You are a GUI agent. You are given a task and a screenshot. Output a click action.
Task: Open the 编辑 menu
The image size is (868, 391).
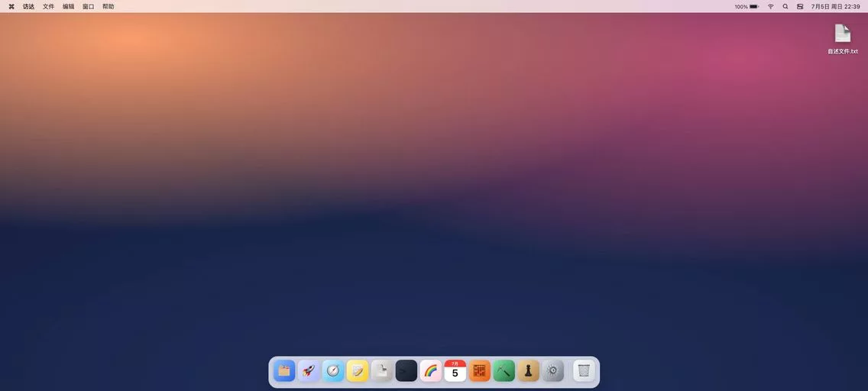pos(68,7)
